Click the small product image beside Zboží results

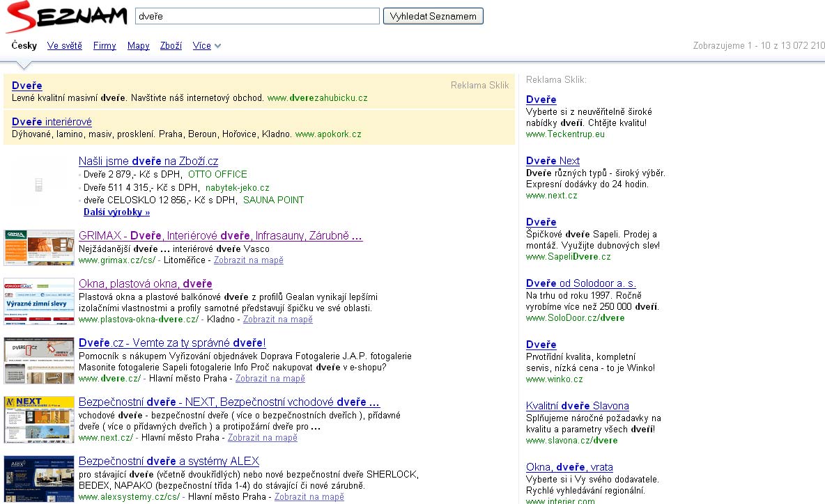[38, 185]
